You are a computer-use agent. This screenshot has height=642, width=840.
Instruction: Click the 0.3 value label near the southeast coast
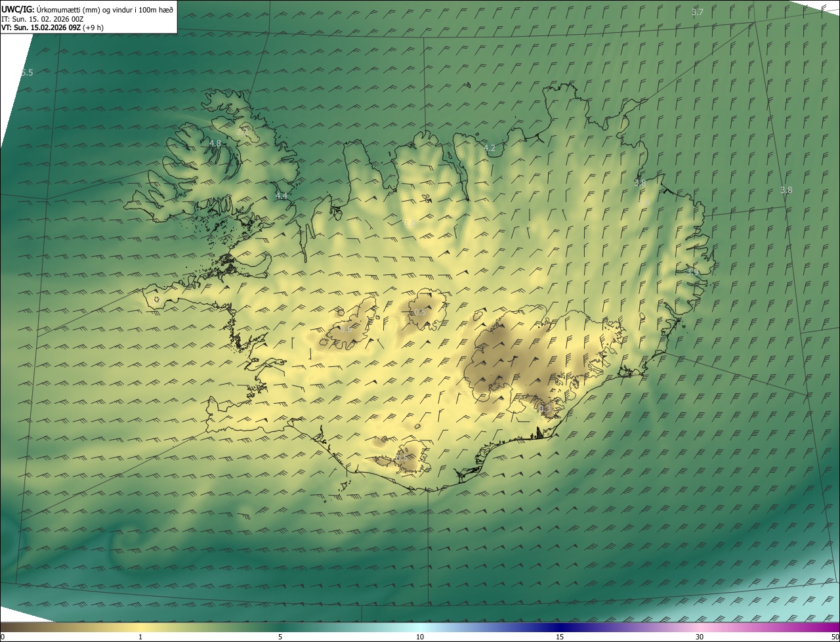click(x=544, y=409)
